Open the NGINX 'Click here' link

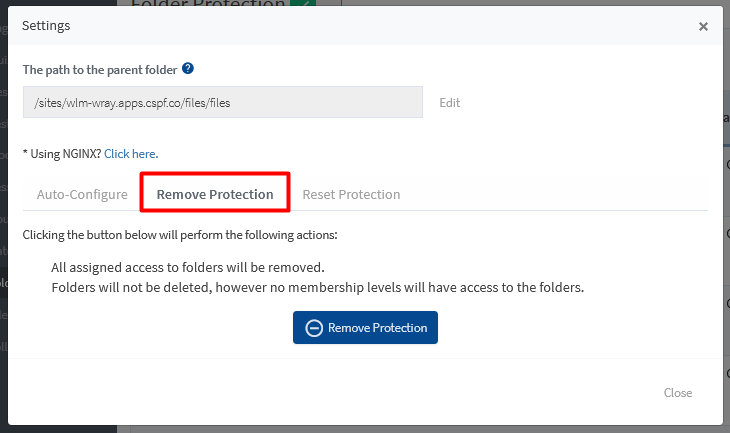[x=131, y=154]
